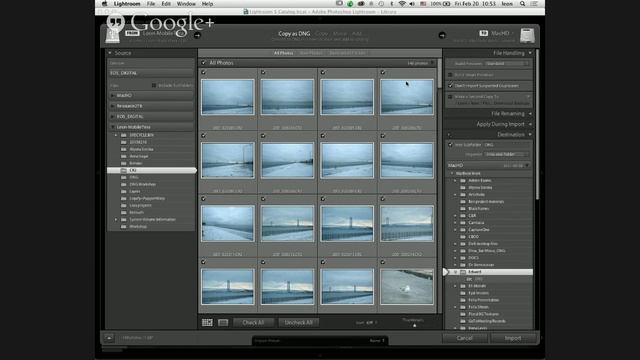Click the Import button

[x=513, y=338]
